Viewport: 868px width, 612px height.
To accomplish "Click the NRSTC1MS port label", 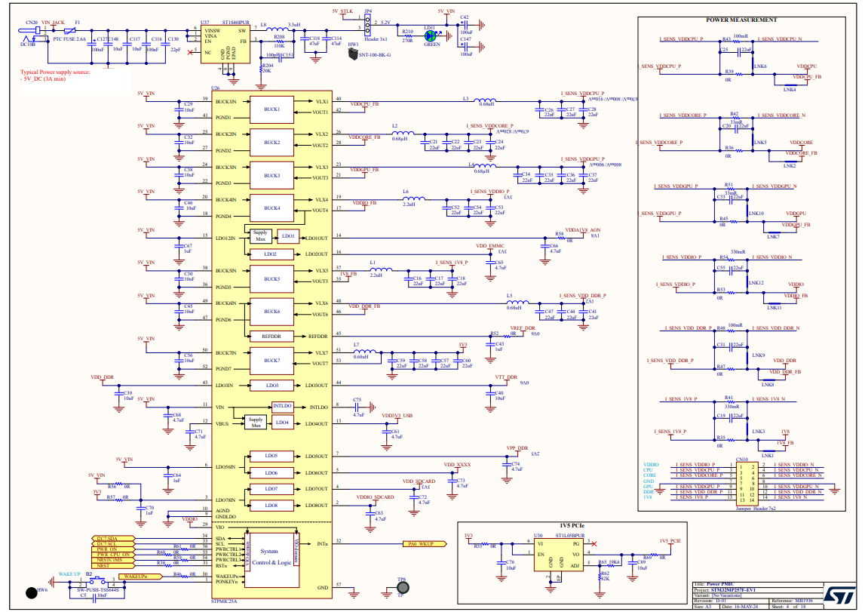I will pos(113,560).
